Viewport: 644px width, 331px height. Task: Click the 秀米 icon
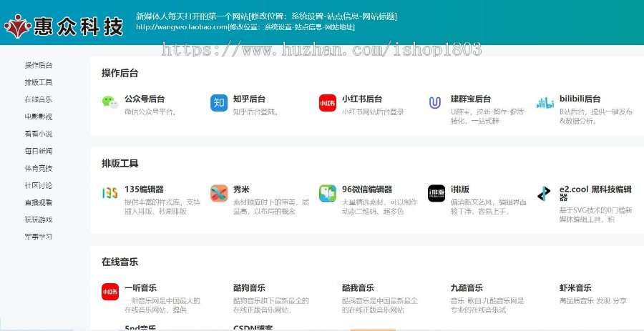(x=219, y=193)
